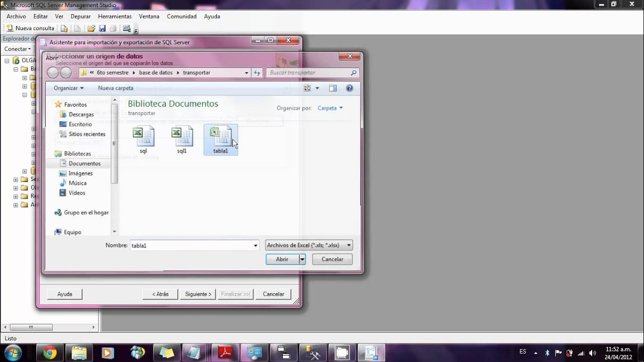
Task: Click the wizard Siguiente button
Action: tap(198, 294)
